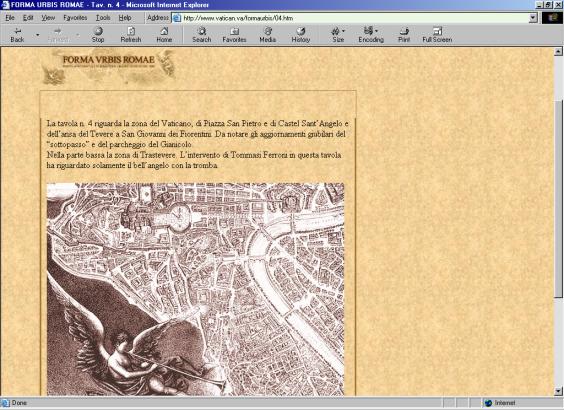Viewport: 564px width, 410px height.
Task: Click the Stop toolbar icon
Action: click(x=98, y=35)
